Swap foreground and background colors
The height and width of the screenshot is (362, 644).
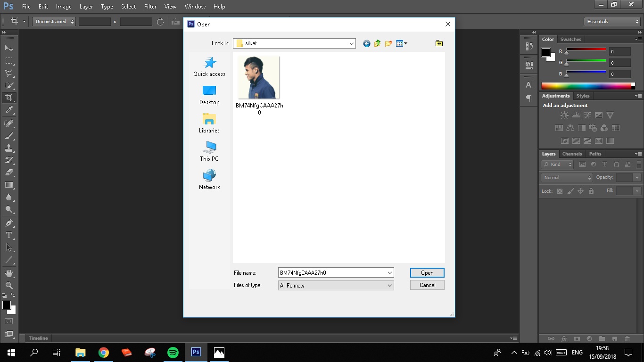pos(13,296)
